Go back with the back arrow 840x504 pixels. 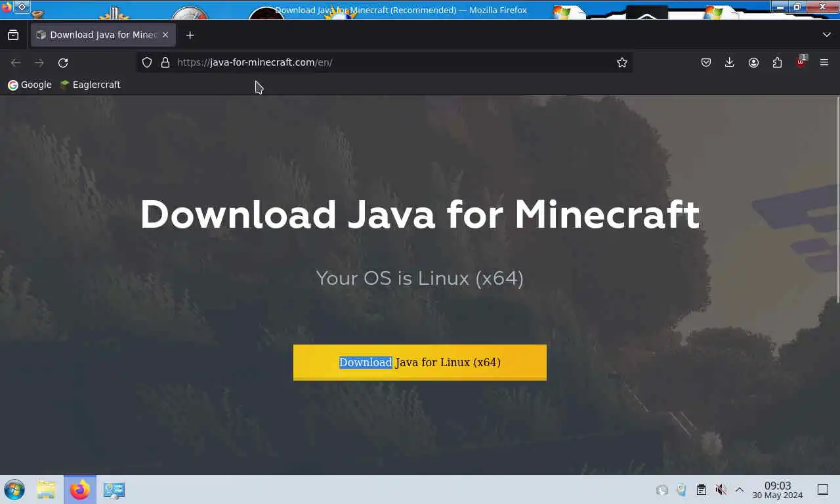16,62
